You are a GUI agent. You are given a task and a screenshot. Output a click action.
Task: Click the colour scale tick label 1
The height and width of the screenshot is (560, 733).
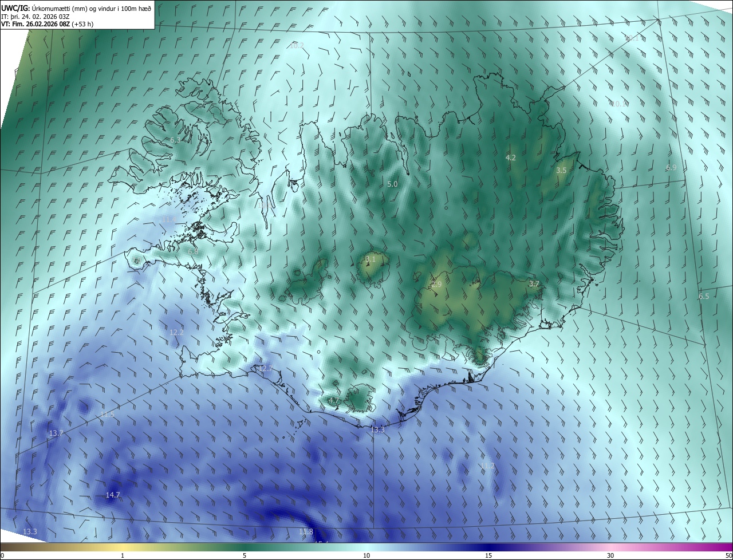coord(123,555)
